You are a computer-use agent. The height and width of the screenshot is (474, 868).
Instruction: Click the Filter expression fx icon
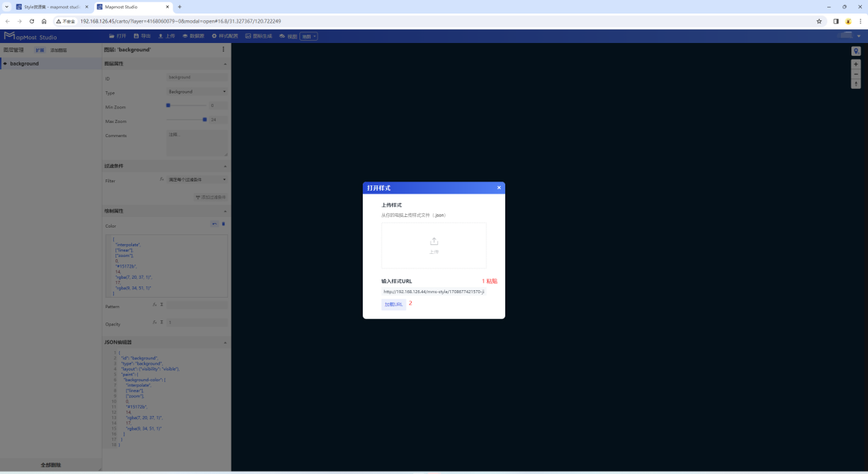161,179
